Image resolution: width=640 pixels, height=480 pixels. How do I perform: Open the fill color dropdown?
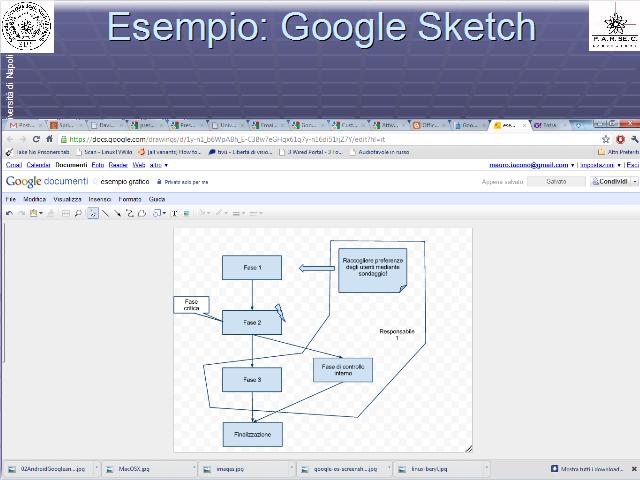click(x=204, y=213)
